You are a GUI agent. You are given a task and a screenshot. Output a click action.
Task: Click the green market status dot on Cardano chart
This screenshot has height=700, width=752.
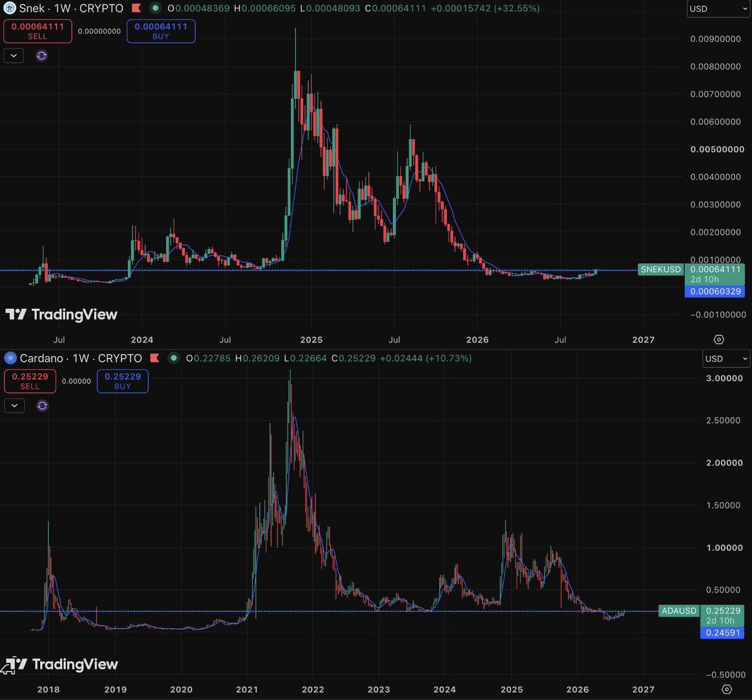[174, 358]
